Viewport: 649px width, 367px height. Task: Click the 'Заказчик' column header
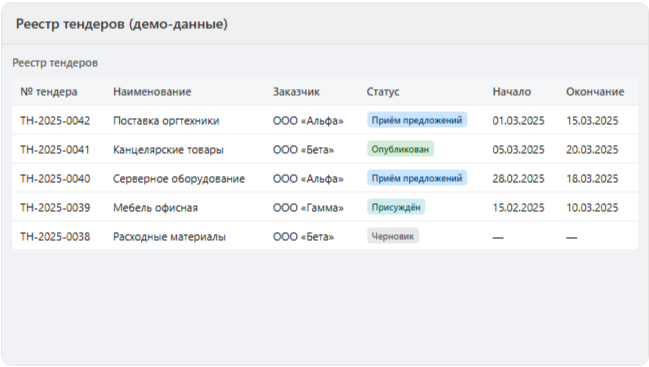(x=296, y=92)
